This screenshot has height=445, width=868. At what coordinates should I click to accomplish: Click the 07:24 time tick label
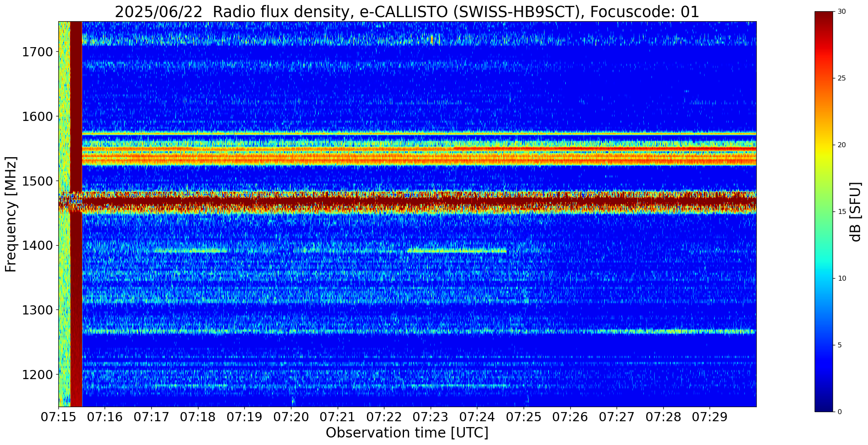tap(477, 417)
